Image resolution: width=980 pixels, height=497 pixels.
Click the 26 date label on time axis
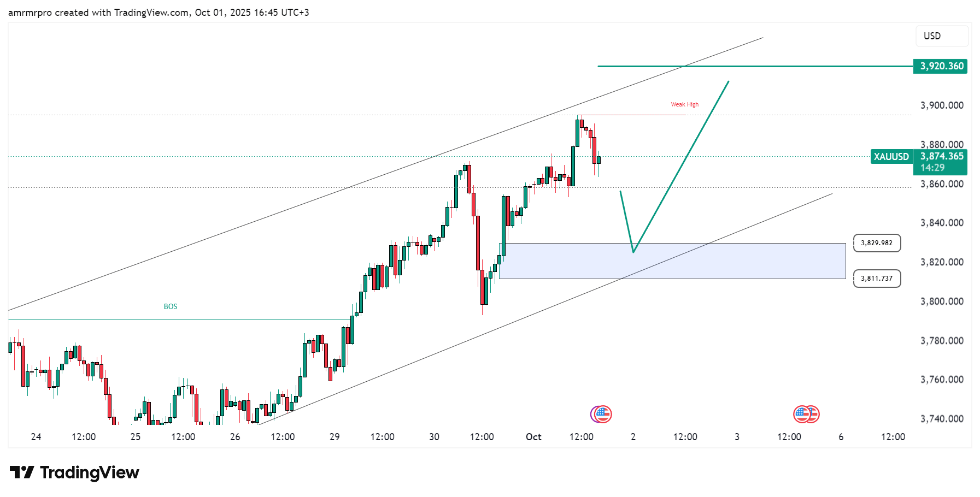point(235,437)
